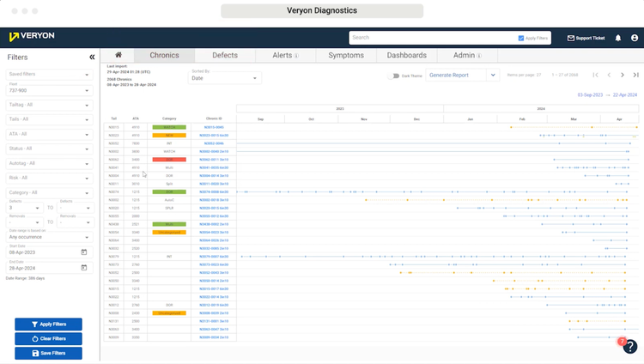Viewport: 644px width, 364px height.
Task: Click the Clear Filters button
Action: 48,339
